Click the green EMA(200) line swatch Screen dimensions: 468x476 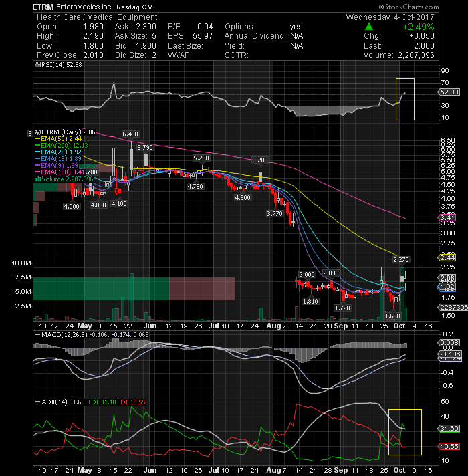click(x=37, y=146)
